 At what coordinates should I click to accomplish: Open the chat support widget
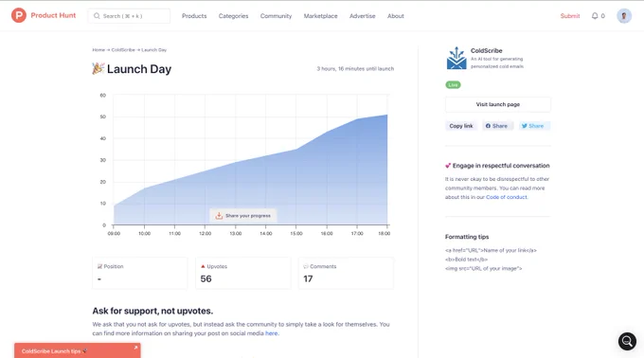click(x=627, y=341)
